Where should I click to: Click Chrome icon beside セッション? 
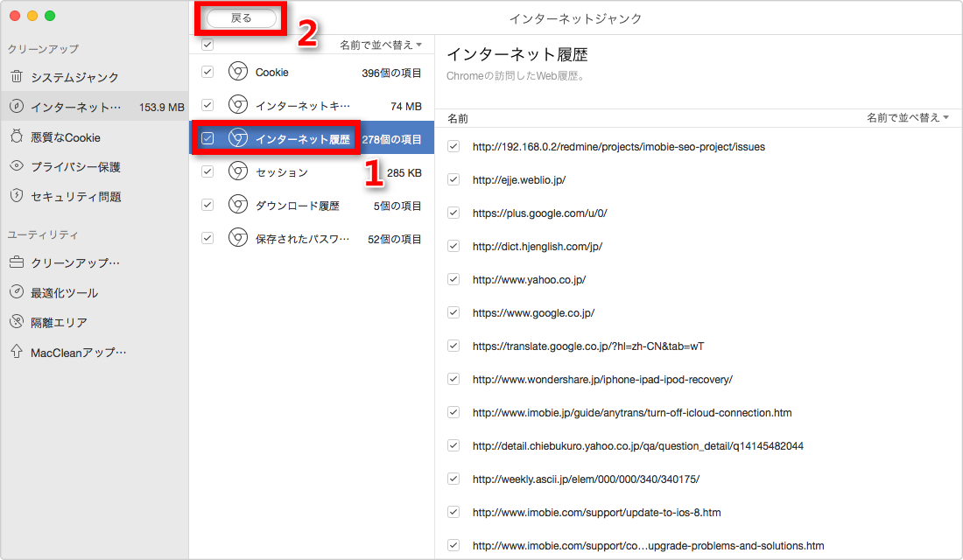pos(237,171)
